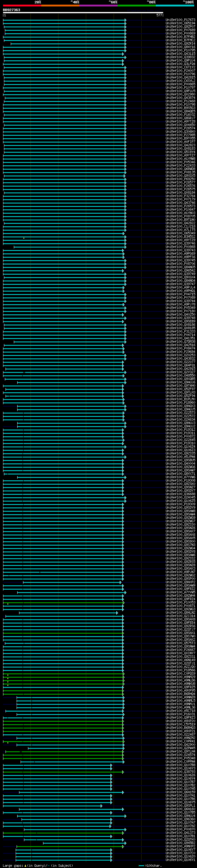The width and height of the screenshot is (197, 868).
Task: Select the UniRef100_B9S5G3 label
Action: [x=180, y=108]
